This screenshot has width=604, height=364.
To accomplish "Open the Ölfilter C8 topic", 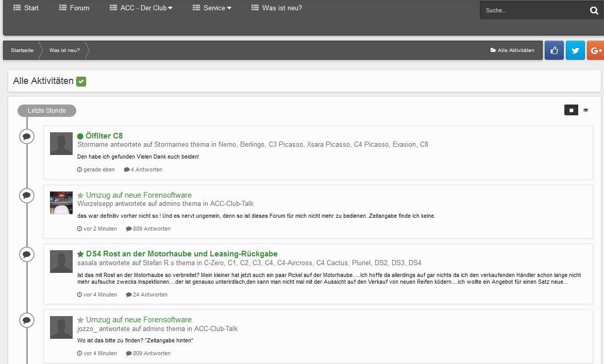I will click(104, 136).
